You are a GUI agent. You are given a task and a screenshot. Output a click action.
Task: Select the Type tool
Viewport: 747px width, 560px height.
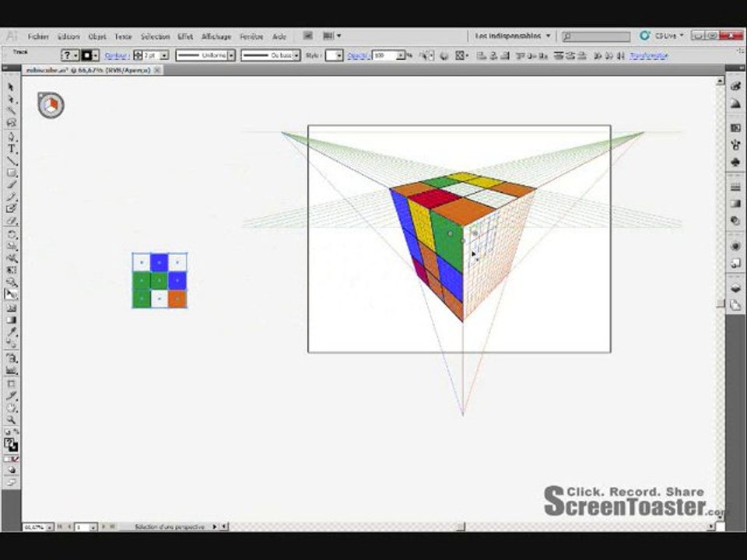(x=12, y=149)
